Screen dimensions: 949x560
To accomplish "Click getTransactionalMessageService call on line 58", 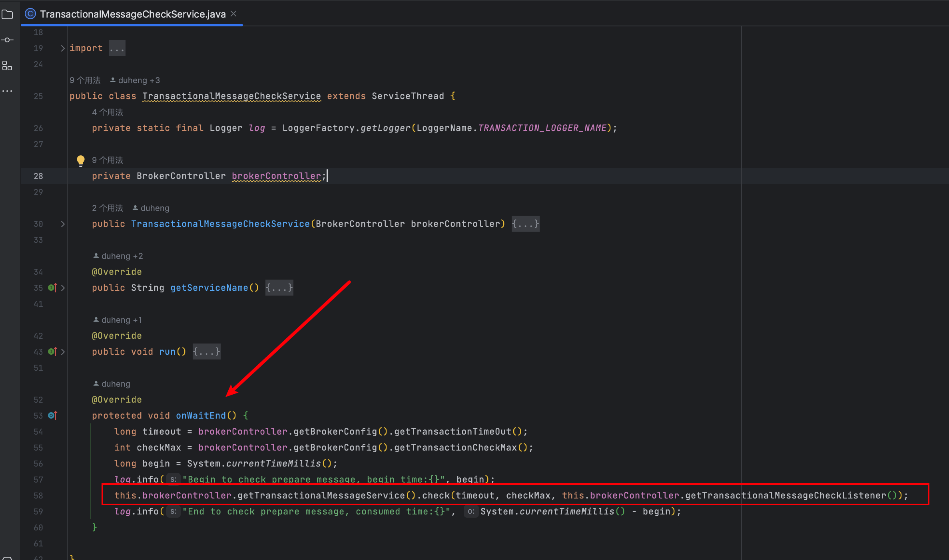I will (x=321, y=496).
